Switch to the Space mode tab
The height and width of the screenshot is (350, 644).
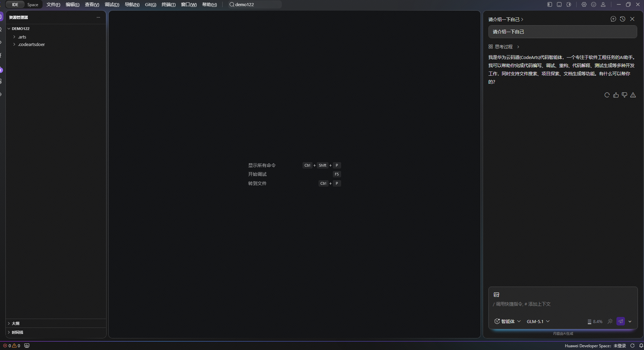[33, 4]
